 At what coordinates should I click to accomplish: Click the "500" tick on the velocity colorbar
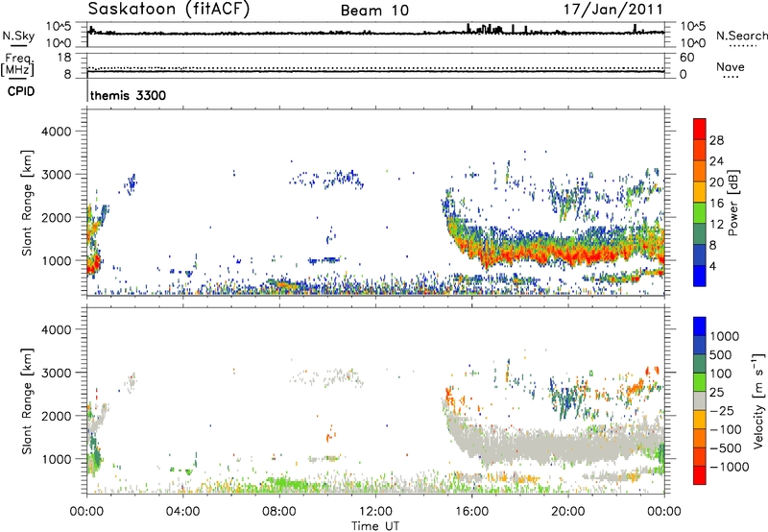pos(721,354)
